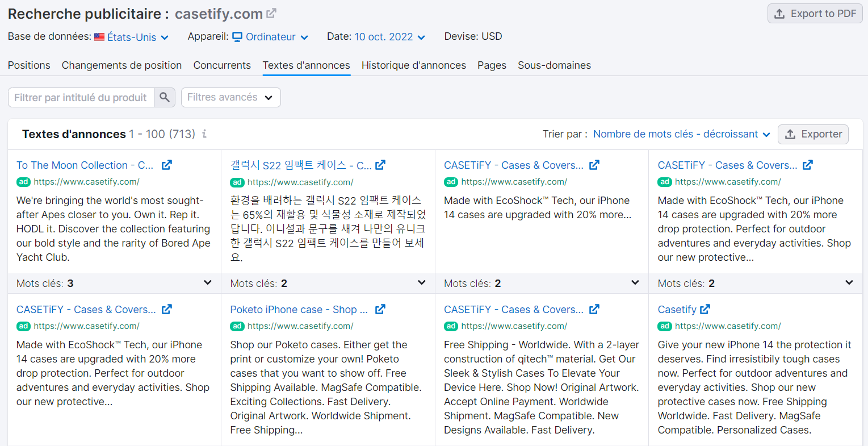Screen dimensions: 868x446
Task: Click ad text starting 'Free Shipping - Worldwide'
Action: click(x=542, y=387)
